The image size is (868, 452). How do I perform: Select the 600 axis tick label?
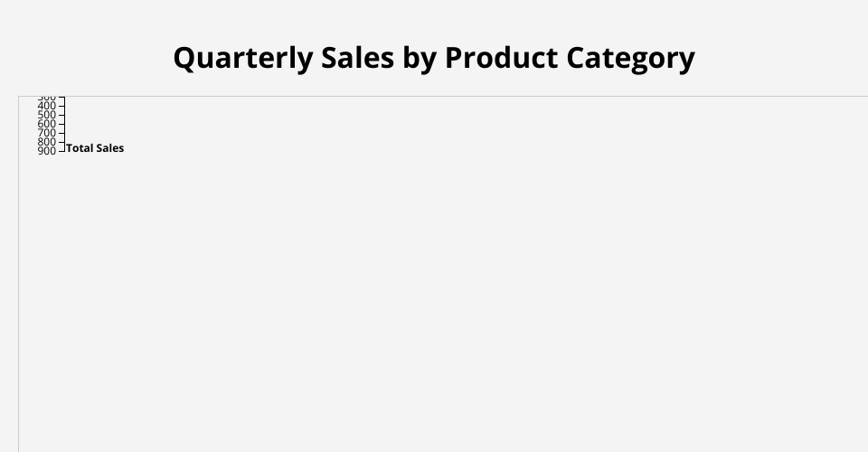coord(47,124)
